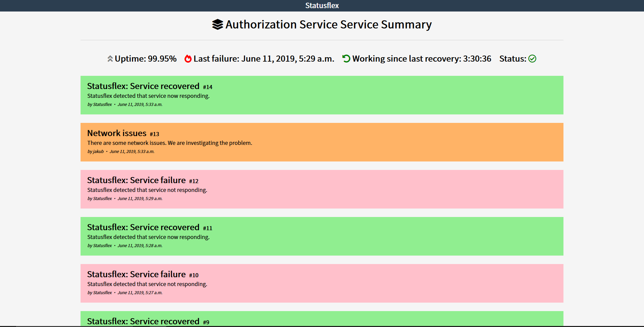Click the timestamp June 11, 2019, 5:33 a.m. by Statusflex
644x327 pixels.
coord(140,105)
